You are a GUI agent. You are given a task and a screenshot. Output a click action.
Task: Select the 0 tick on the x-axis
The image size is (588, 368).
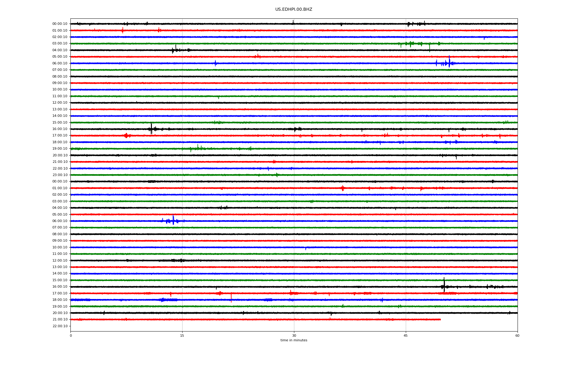tap(71, 335)
